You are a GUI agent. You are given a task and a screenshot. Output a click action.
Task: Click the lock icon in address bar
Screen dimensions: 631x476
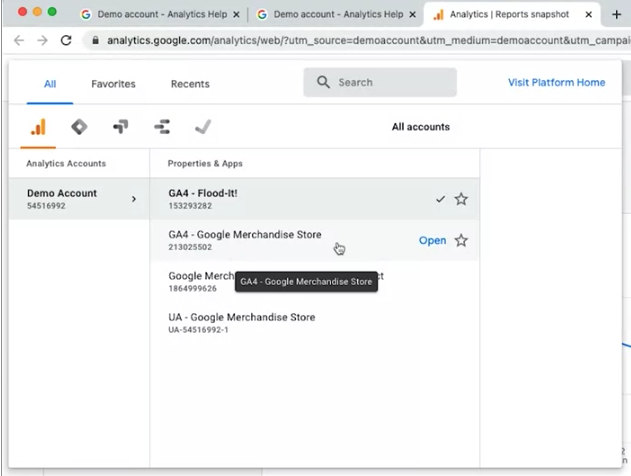[x=95, y=40]
